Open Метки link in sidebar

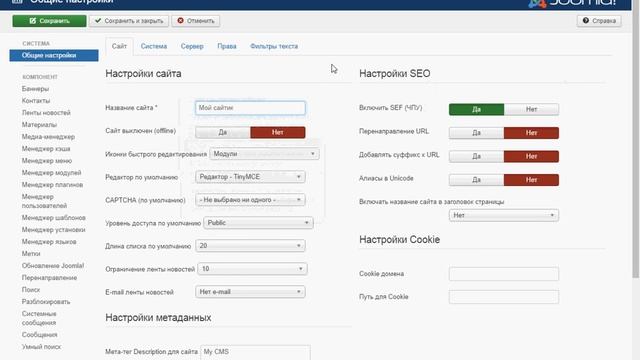pyautogui.click(x=31, y=253)
